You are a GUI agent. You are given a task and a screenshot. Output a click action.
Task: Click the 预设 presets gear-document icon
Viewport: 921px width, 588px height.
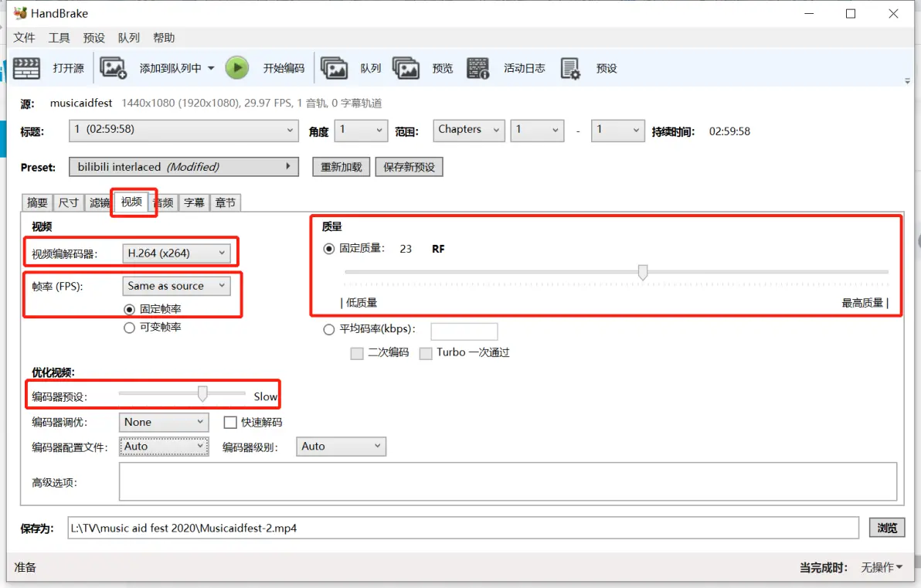(x=569, y=68)
